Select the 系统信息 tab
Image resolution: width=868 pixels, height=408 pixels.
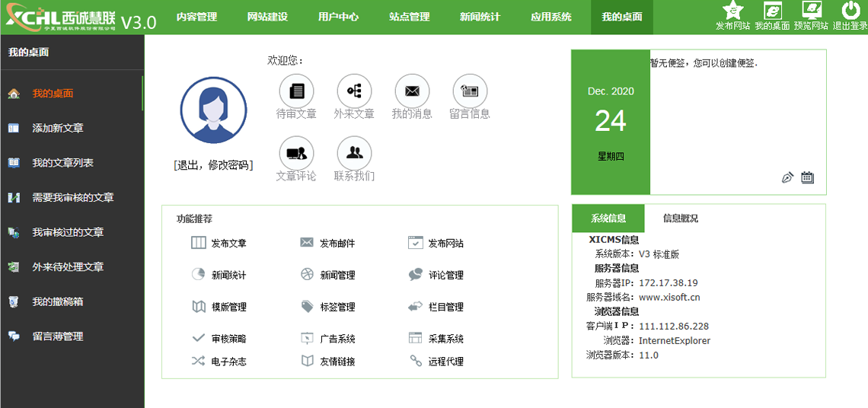(608, 218)
